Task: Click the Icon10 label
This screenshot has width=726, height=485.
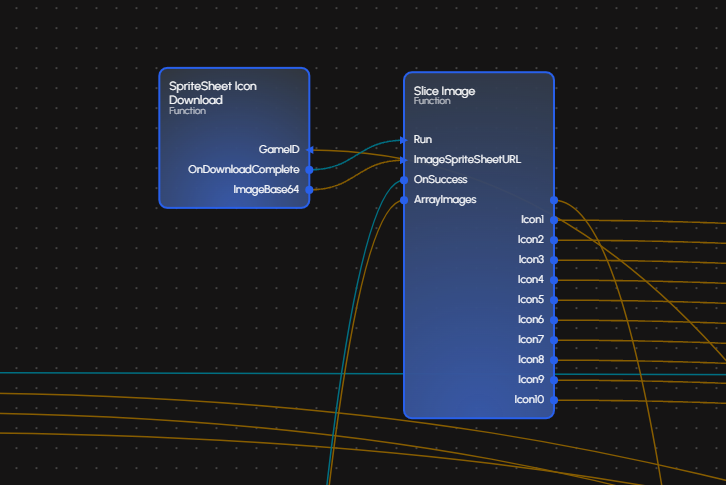Action: pos(529,399)
